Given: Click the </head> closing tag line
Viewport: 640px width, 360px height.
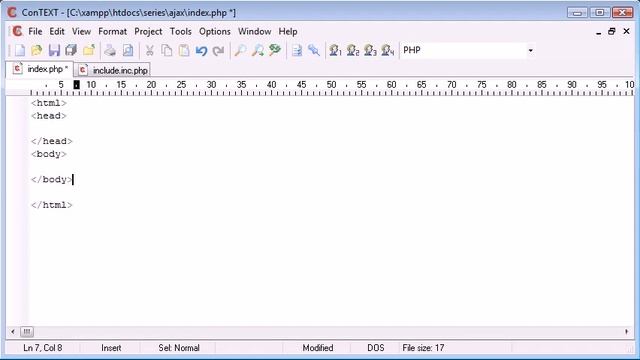Looking at the screenshot, I should (x=52, y=141).
